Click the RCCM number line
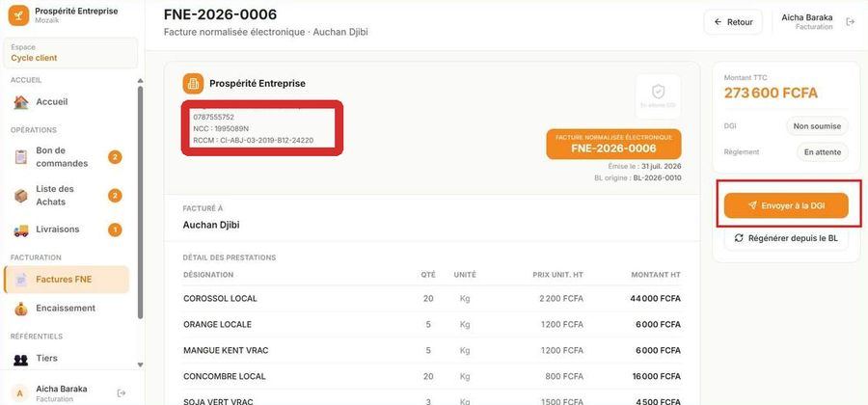The image size is (868, 405). click(x=254, y=141)
